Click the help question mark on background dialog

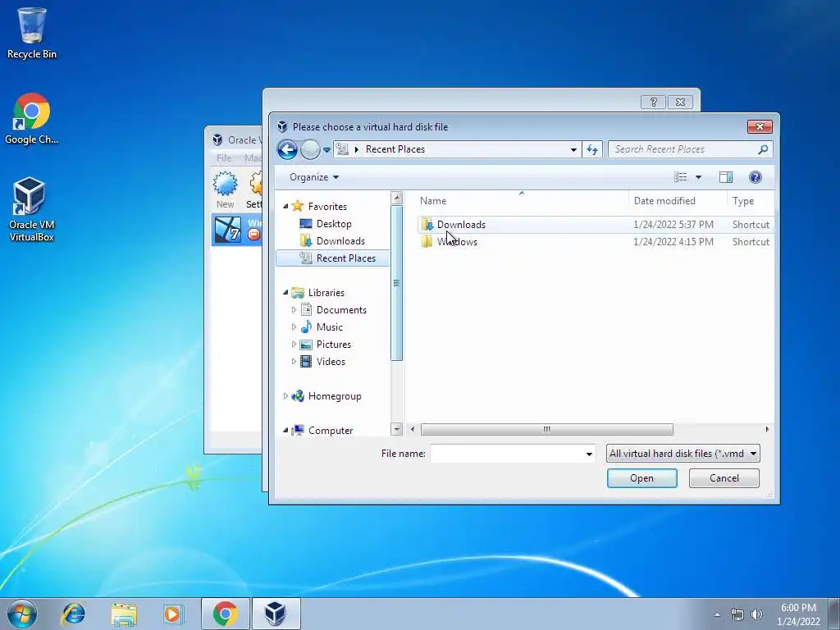[x=653, y=102]
